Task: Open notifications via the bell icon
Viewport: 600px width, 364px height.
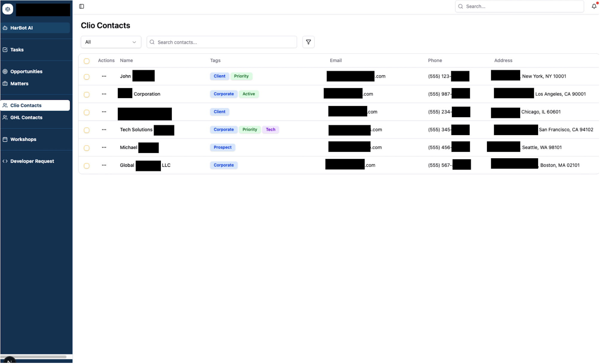Action: click(594, 6)
